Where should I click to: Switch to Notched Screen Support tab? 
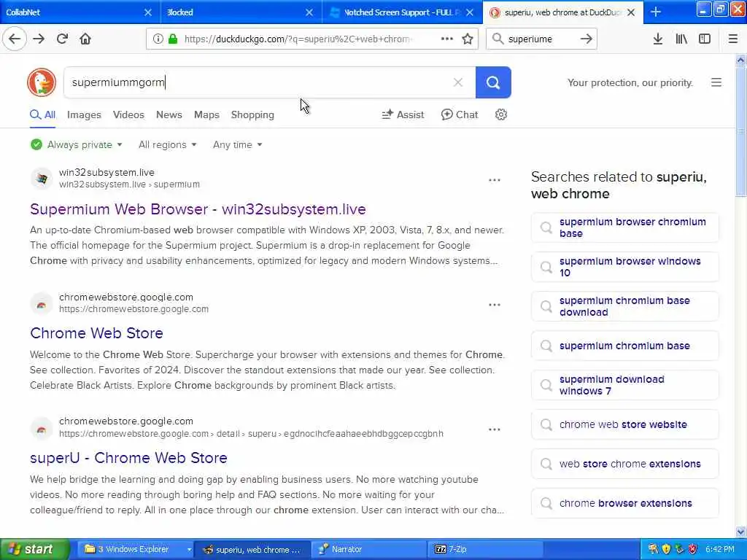click(x=400, y=12)
